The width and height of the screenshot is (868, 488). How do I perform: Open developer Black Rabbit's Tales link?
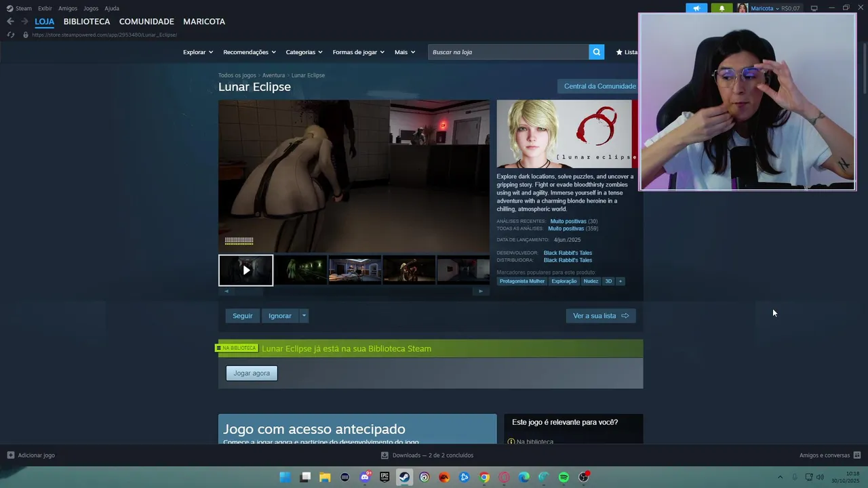point(568,253)
